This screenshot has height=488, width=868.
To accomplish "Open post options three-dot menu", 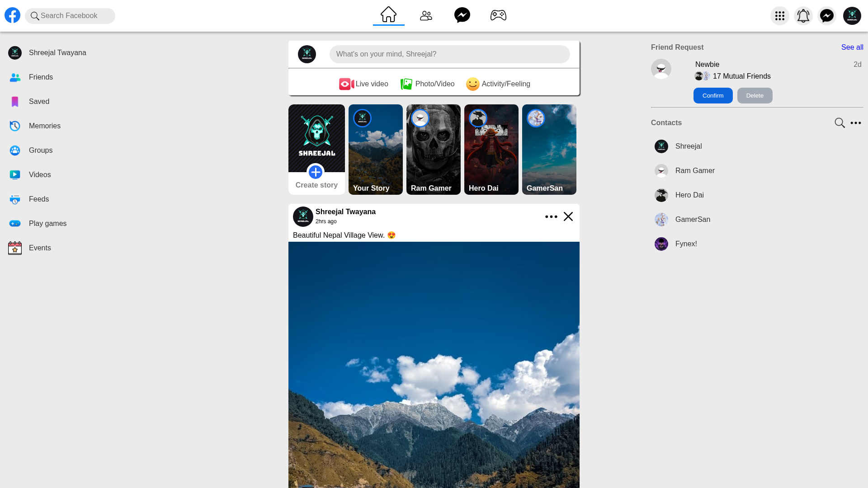I will (551, 217).
